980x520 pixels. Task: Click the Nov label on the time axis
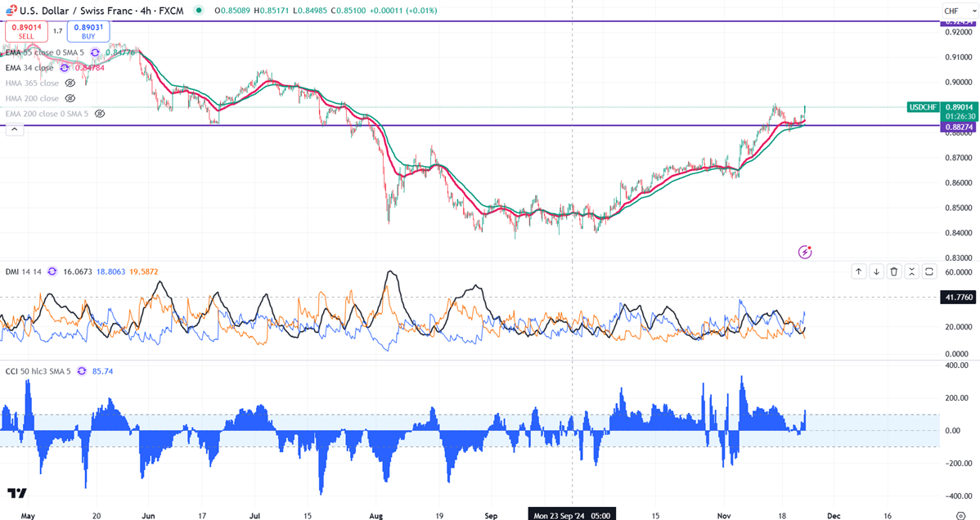click(x=724, y=516)
